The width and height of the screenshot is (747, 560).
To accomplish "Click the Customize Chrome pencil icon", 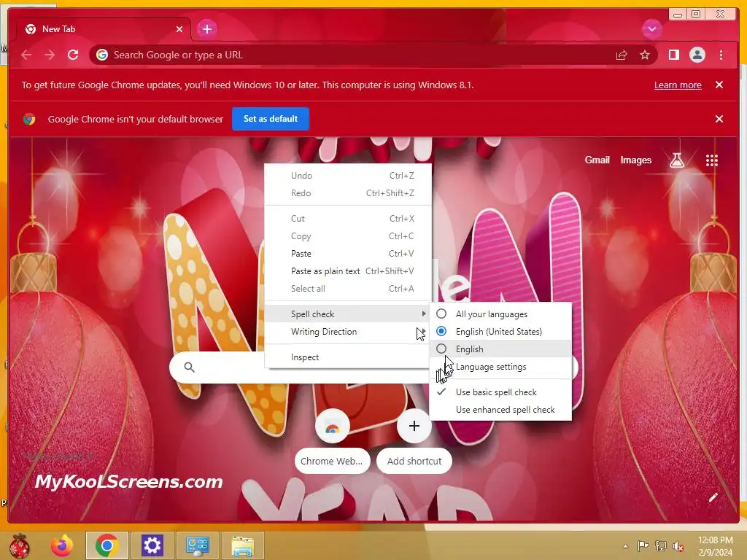I will pyautogui.click(x=713, y=497).
